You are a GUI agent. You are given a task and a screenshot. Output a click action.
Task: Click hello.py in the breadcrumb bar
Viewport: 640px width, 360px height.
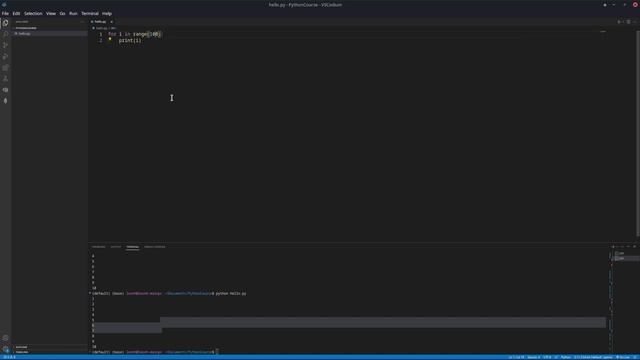click(101, 28)
